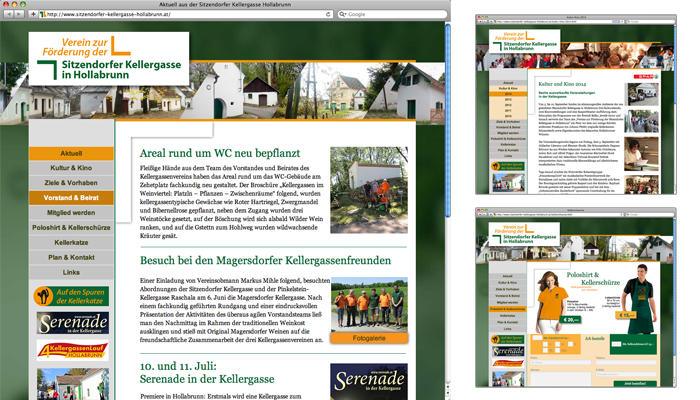This screenshot has width=700, height=400.
Task: Click Aktuell in the Kultur Kino window sidebar
Action: click(508, 83)
